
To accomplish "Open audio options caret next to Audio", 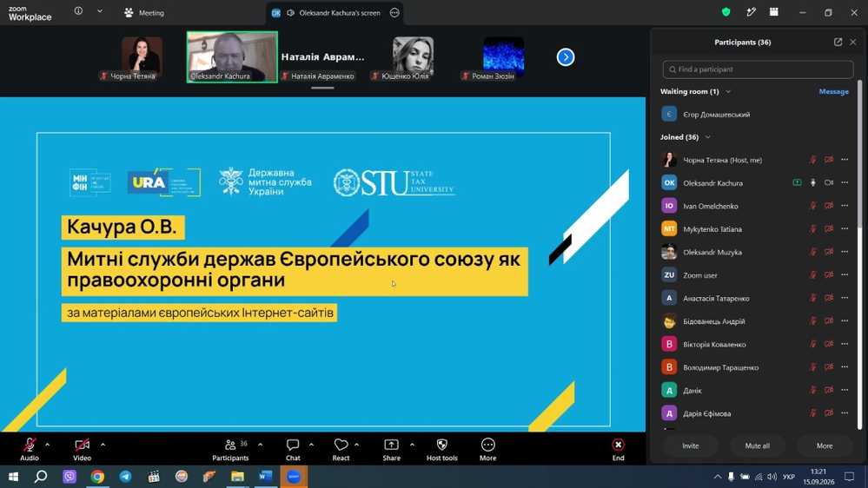I will point(47,445).
